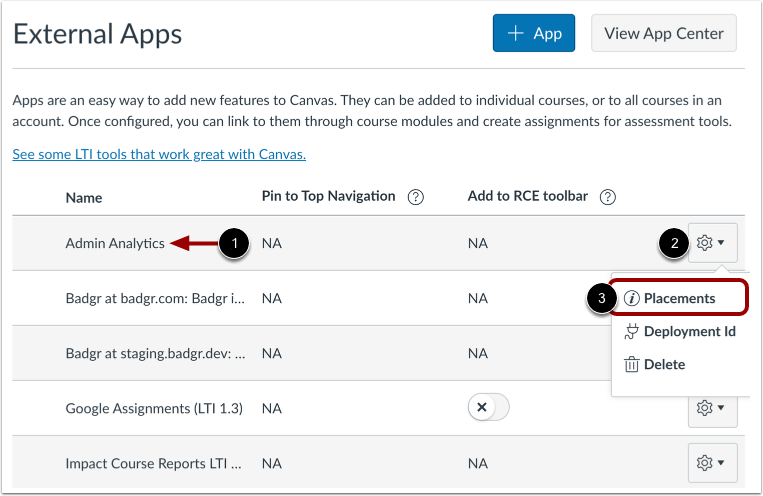This screenshot has height=496, width=763.
Task: Open Google Assignments gear settings dropdown
Action: pos(712,408)
